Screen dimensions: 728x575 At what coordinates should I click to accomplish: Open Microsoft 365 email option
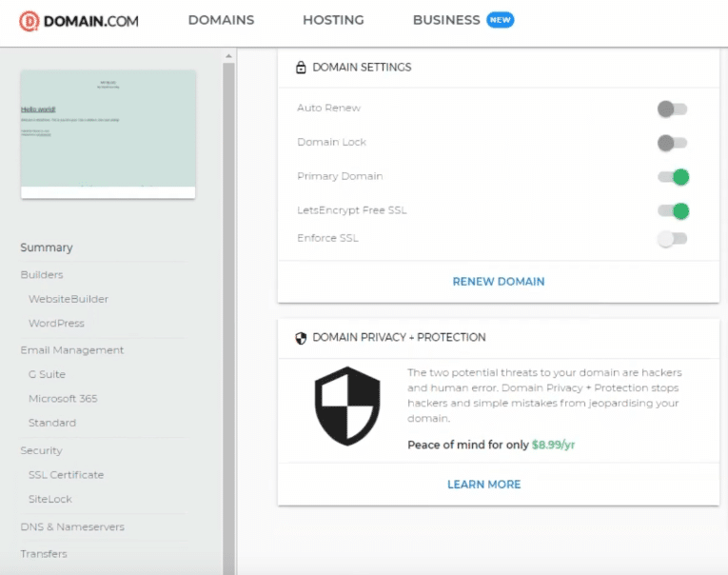pos(63,399)
